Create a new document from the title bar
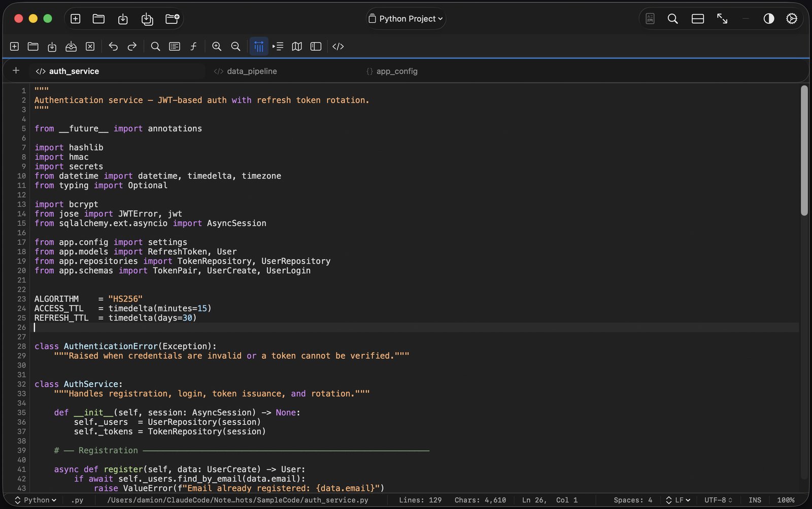Screen dimensions: 812x509 [x=75, y=19]
